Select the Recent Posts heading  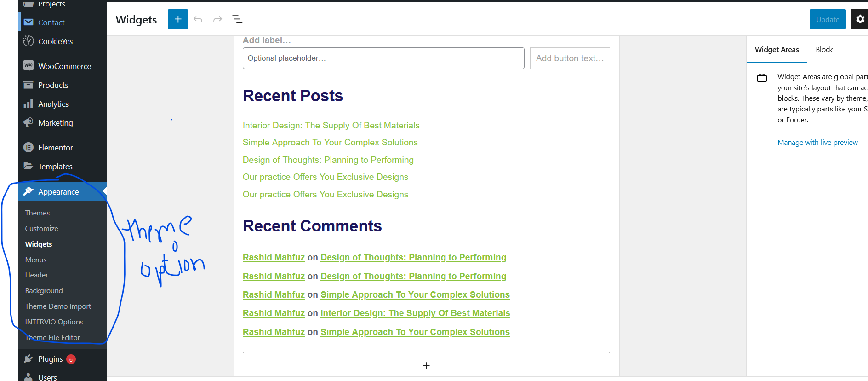293,96
